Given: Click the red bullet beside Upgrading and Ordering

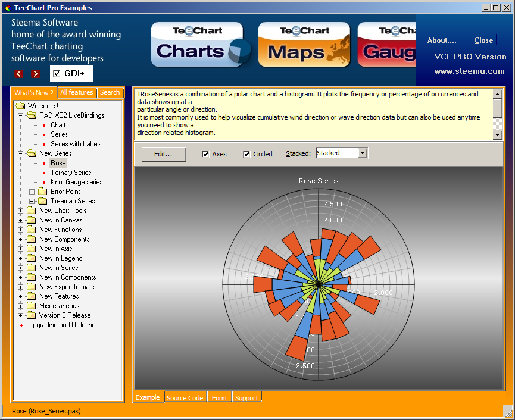Looking at the screenshot, I should click(x=21, y=325).
